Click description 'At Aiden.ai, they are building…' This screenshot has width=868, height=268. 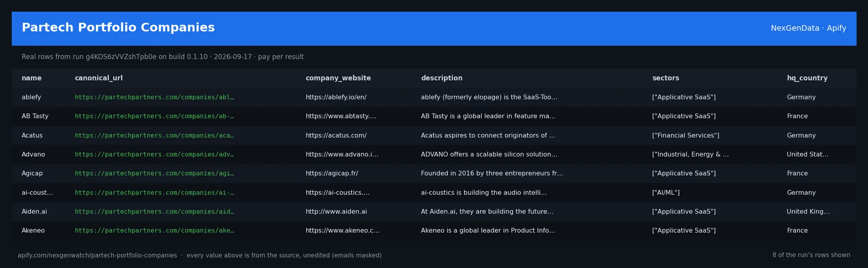tap(487, 212)
